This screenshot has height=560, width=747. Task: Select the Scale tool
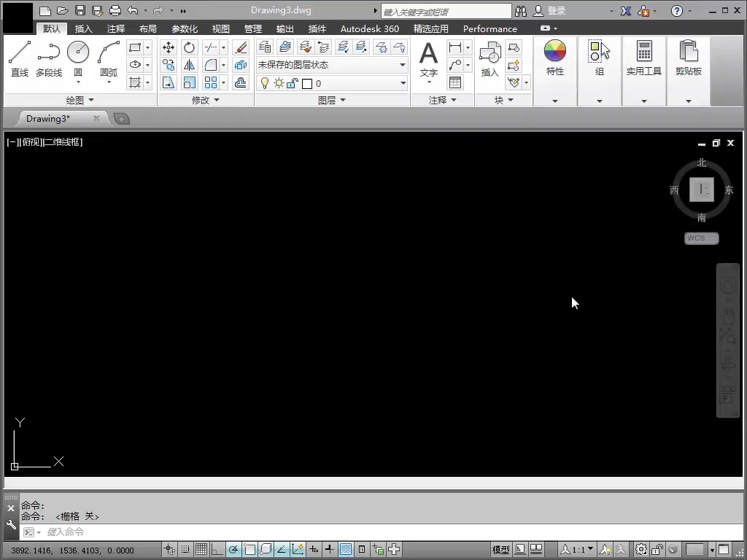(x=189, y=82)
